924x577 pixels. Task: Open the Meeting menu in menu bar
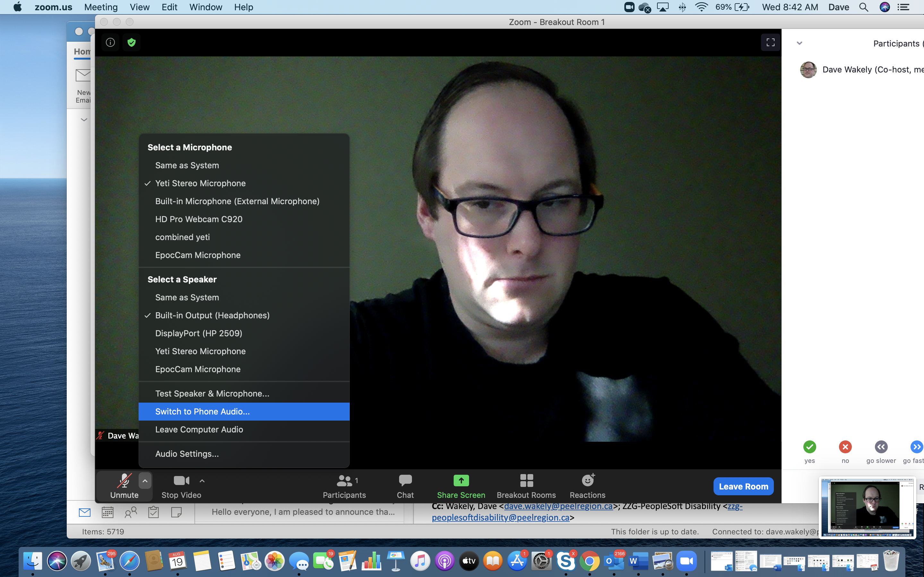(101, 7)
